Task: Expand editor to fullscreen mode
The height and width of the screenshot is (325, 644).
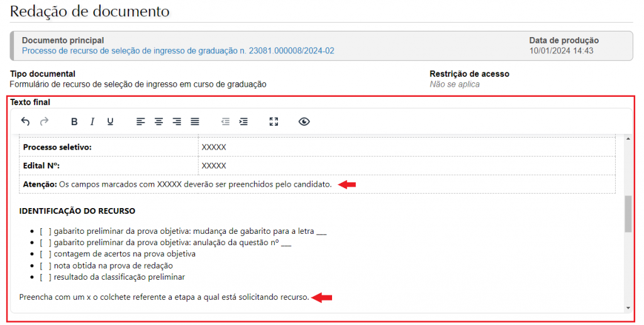Action: 274,121
